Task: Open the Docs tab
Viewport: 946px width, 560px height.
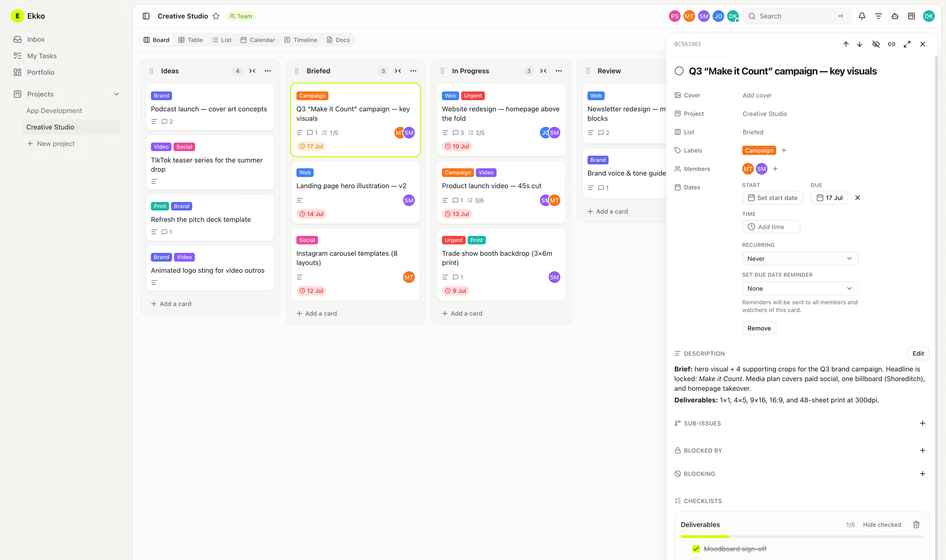Action: pyautogui.click(x=338, y=40)
